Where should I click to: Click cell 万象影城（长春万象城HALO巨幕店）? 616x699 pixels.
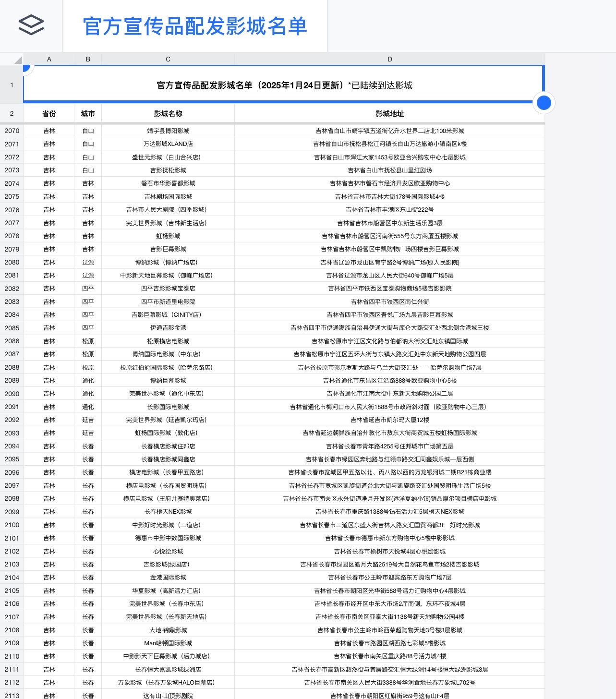pyautogui.click(x=168, y=682)
